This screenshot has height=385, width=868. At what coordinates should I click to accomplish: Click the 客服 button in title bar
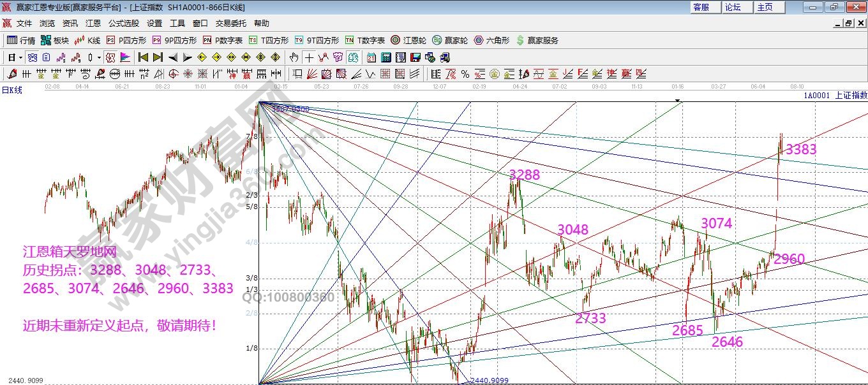click(701, 7)
